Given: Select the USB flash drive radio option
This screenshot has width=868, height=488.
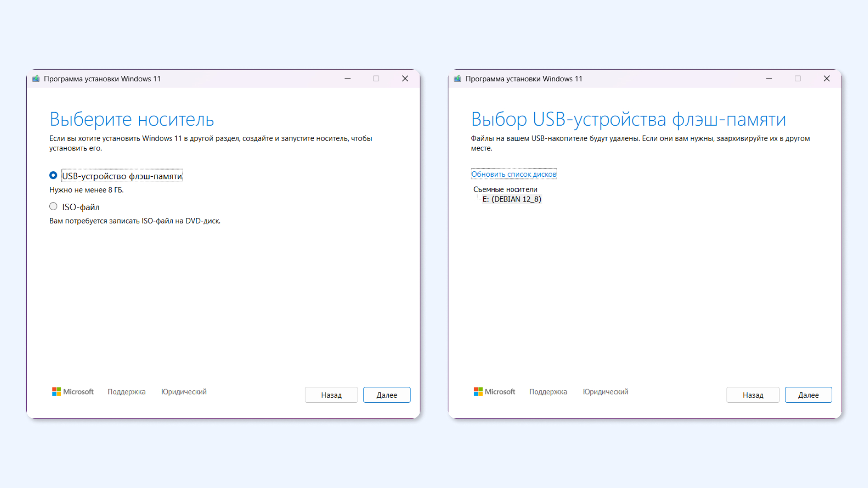Looking at the screenshot, I should (x=53, y=175).
